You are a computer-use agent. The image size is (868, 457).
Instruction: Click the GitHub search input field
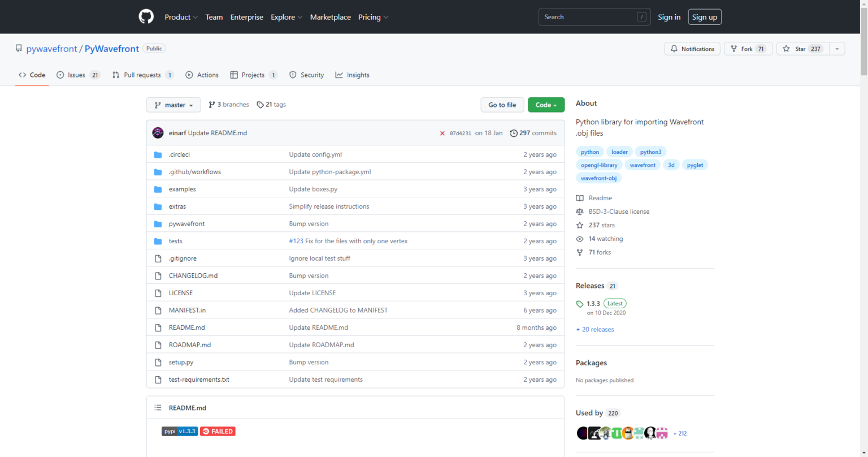pos(588,17)
